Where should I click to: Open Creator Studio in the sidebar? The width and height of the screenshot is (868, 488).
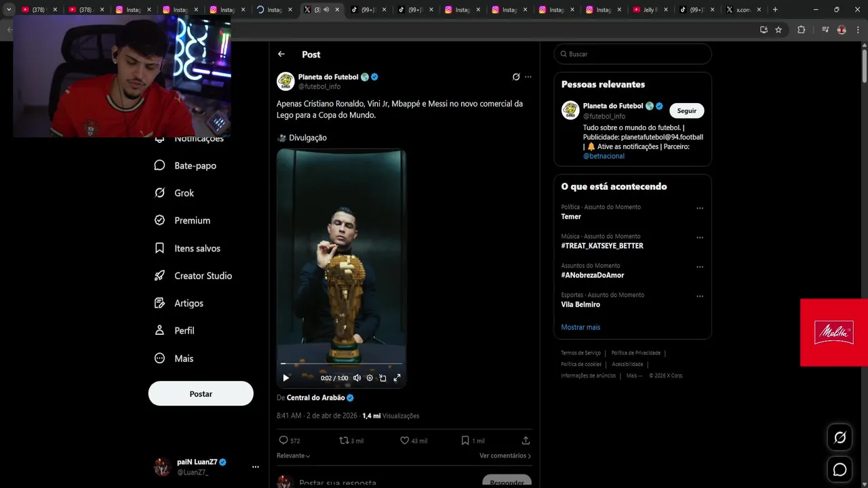coord(193,276)
